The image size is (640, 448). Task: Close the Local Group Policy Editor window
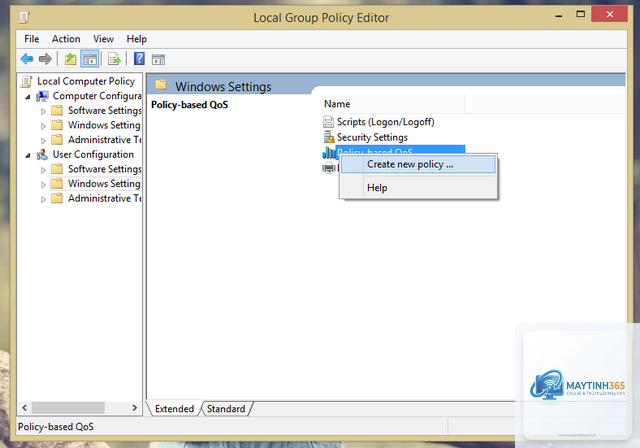click(609, 14)
